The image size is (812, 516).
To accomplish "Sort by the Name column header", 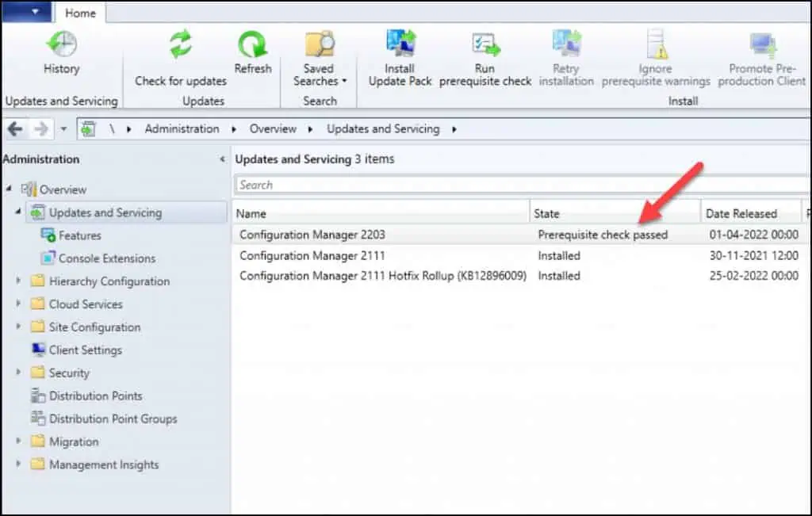I will 381,213.
